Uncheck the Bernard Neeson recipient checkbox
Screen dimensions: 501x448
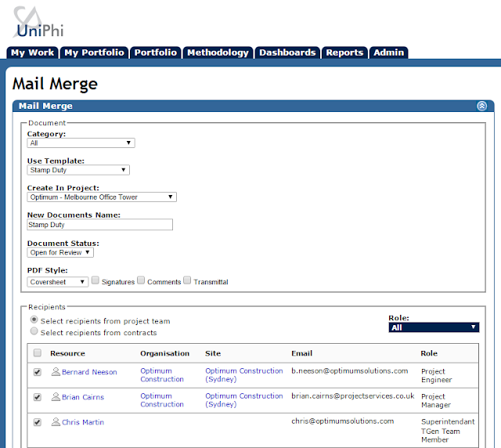(x=38, y=372)
